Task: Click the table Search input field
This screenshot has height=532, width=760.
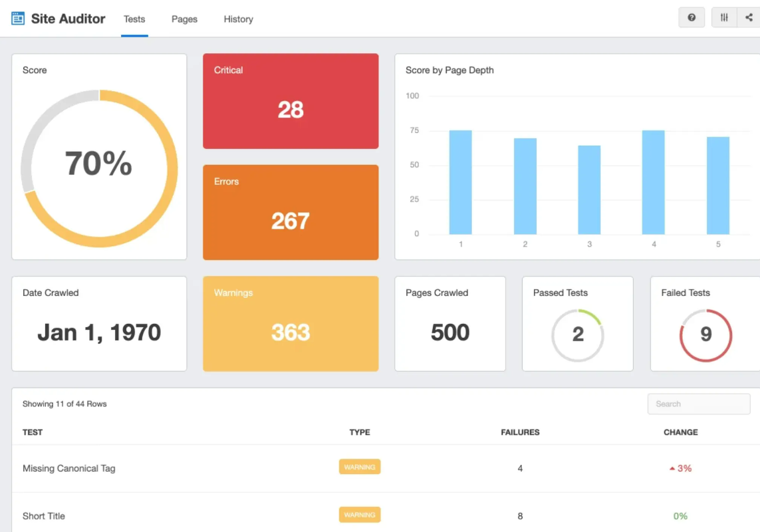Action: pyautogui.click(x=699, y=404)
